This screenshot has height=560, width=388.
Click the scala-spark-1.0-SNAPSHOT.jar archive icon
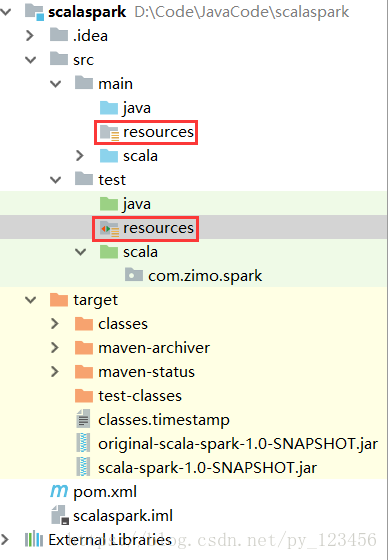[x=83, y=467]
